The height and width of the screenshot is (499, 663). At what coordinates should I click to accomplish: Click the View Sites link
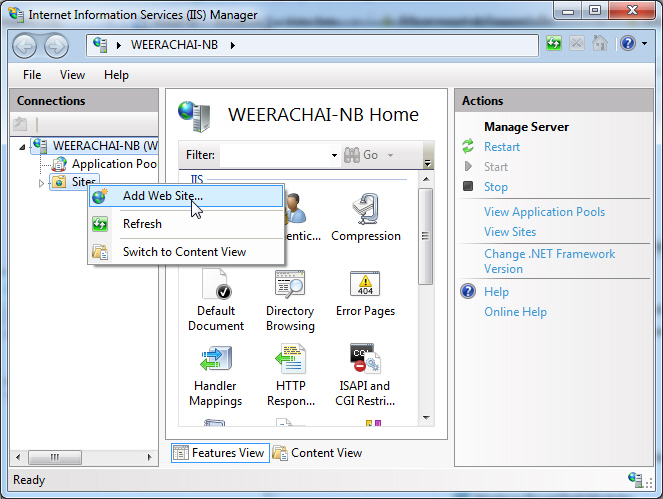pos(510,232)
